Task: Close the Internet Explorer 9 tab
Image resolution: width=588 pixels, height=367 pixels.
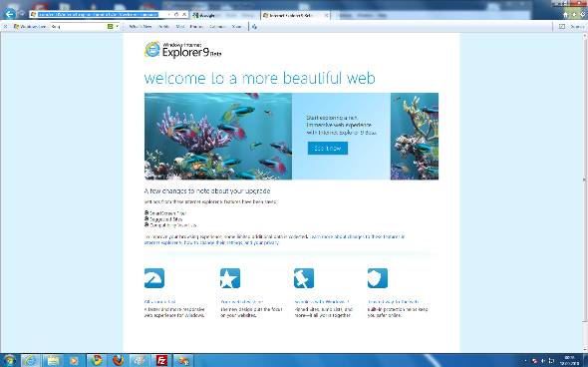Action: click(326, 15)
